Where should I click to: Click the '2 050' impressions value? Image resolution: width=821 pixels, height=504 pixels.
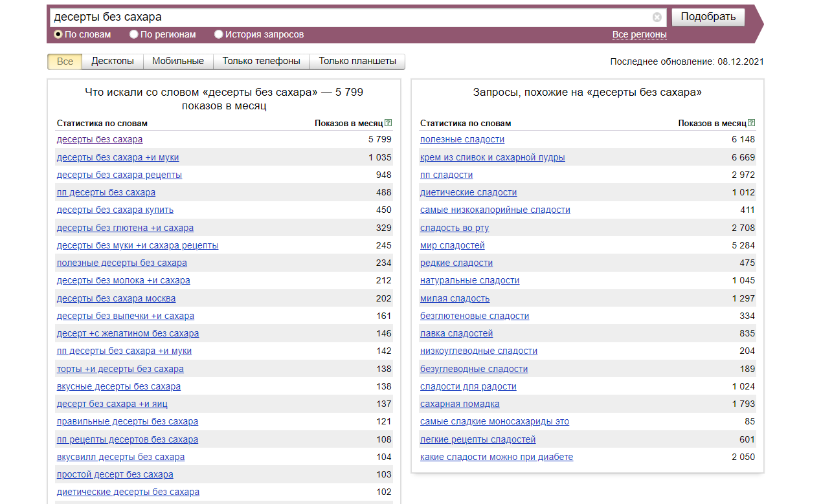(x=743, y=457)
